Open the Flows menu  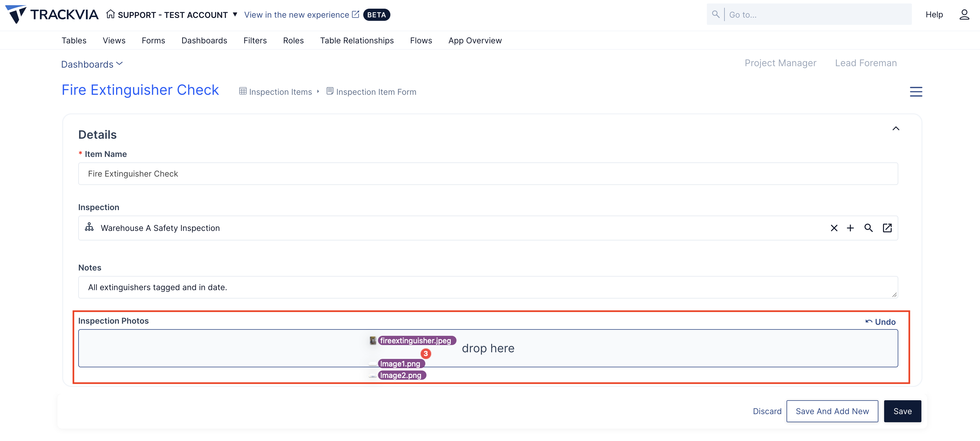(x=421, y=40)
